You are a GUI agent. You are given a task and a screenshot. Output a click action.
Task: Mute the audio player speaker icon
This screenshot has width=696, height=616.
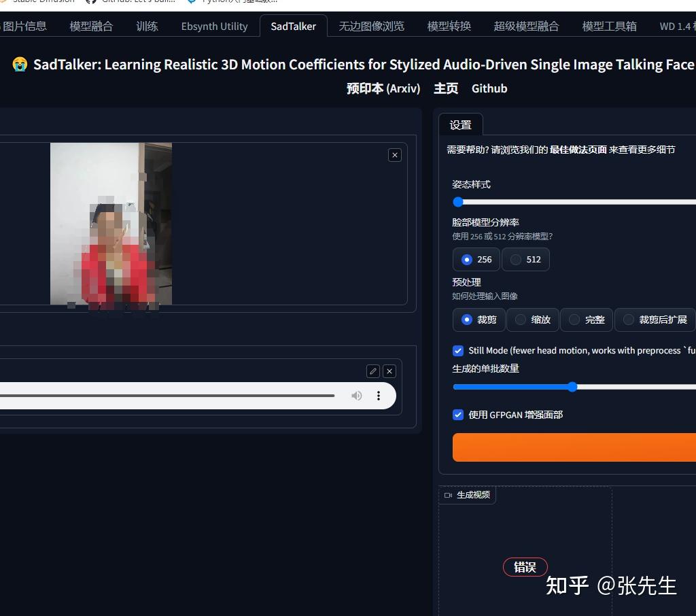(x=356, y=395)
